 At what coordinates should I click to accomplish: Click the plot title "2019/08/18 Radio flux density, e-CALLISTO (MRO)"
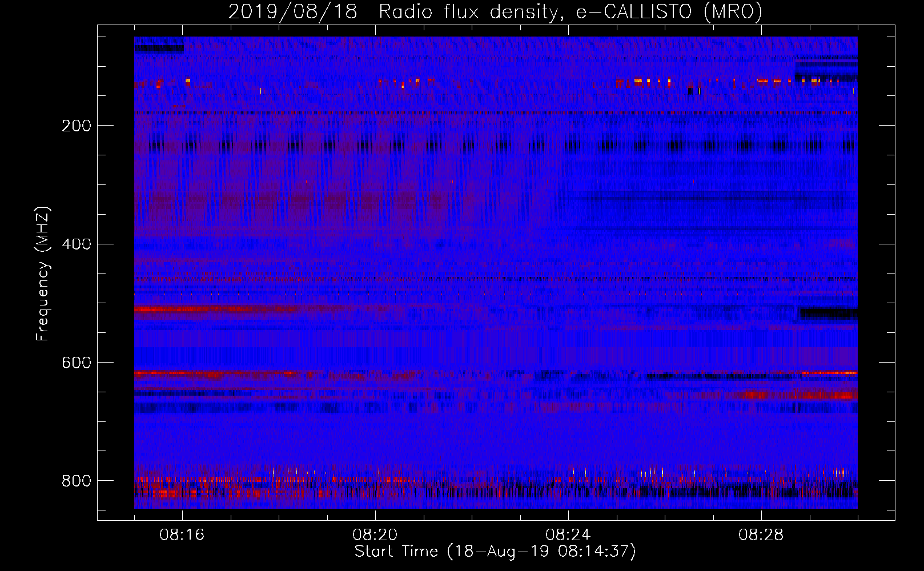coord(495,11)
